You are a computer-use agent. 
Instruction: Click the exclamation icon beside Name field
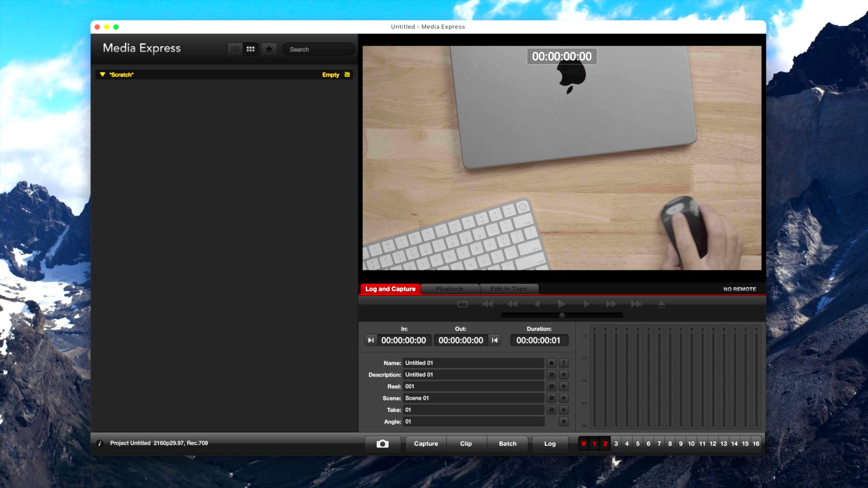[563, 363]
